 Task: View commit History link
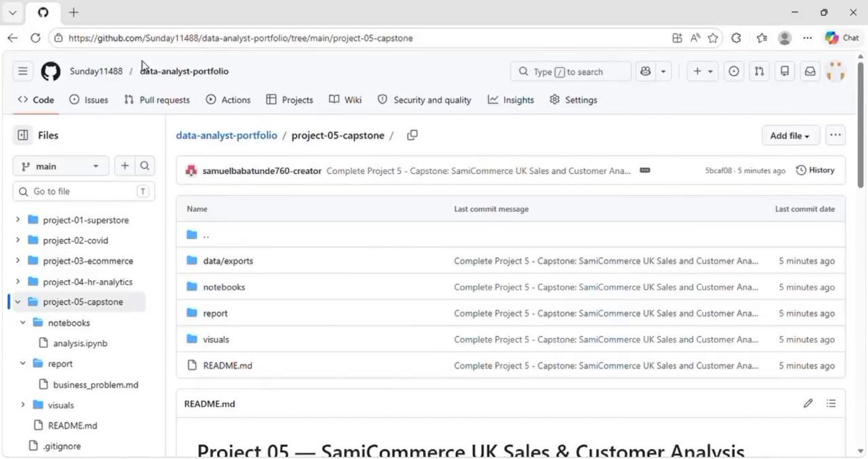click(x=815, y=170)
